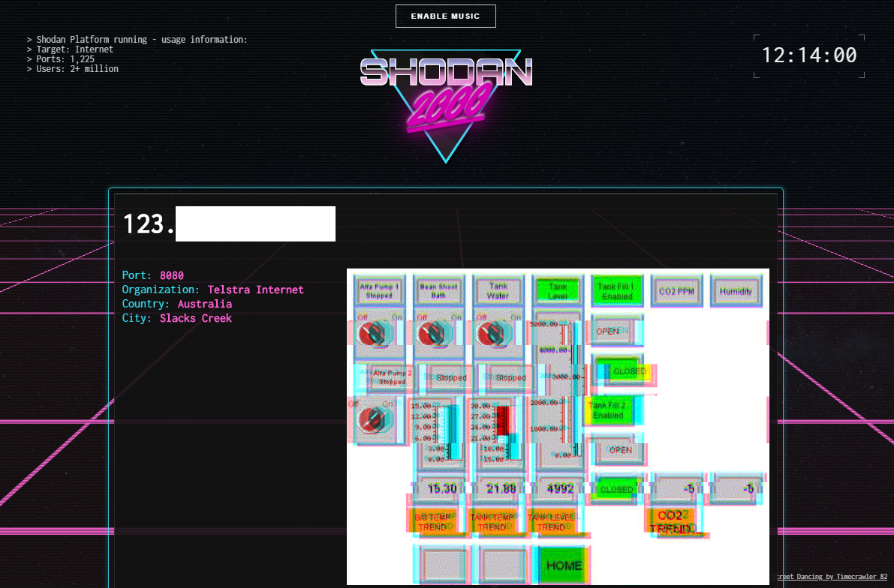Click OPEN under Tank Fill 2
This screenshot has height=588, width=894.
[620, 450]
